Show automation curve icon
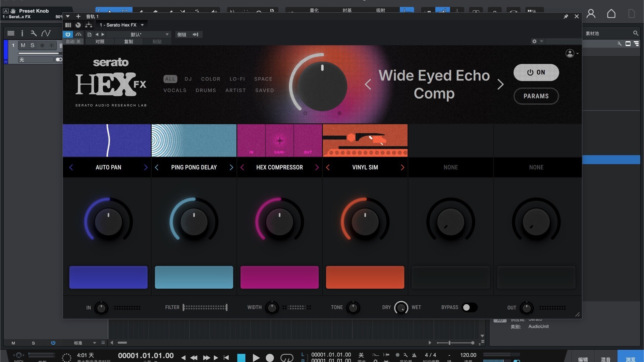This screenshot has height=362, width=644. click(46, 33)
